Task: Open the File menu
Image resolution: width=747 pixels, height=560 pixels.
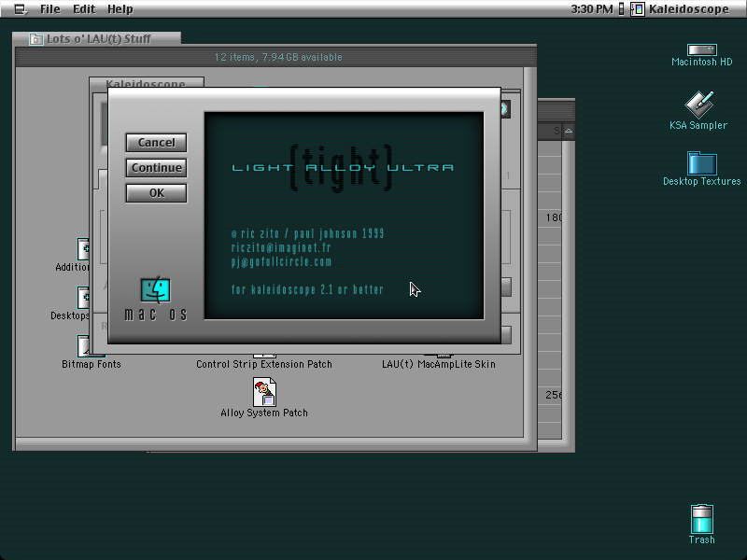Action: click(x=50, y=9)
